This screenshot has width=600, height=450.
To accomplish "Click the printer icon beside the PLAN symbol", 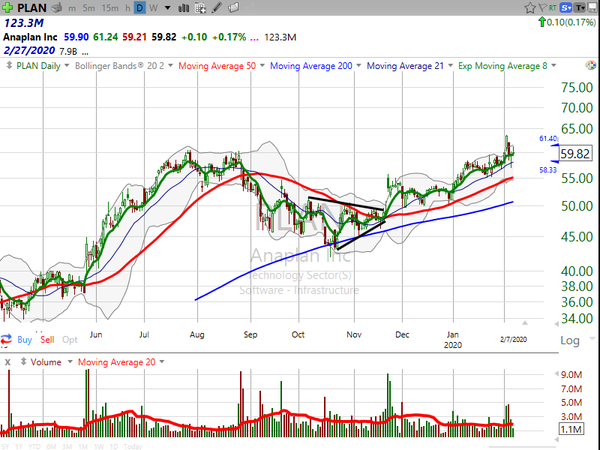I will [x=57, y=8].
